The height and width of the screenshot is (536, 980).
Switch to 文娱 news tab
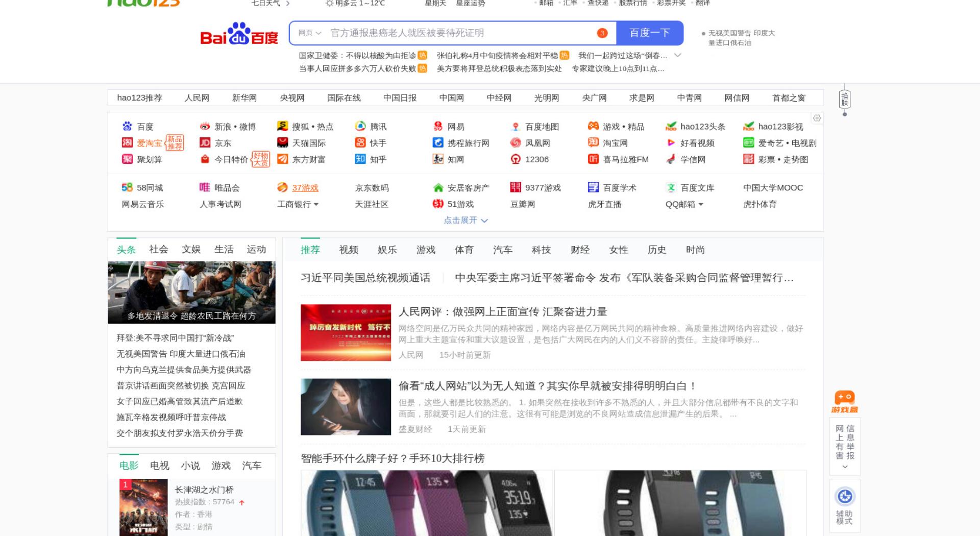[191, 249]
